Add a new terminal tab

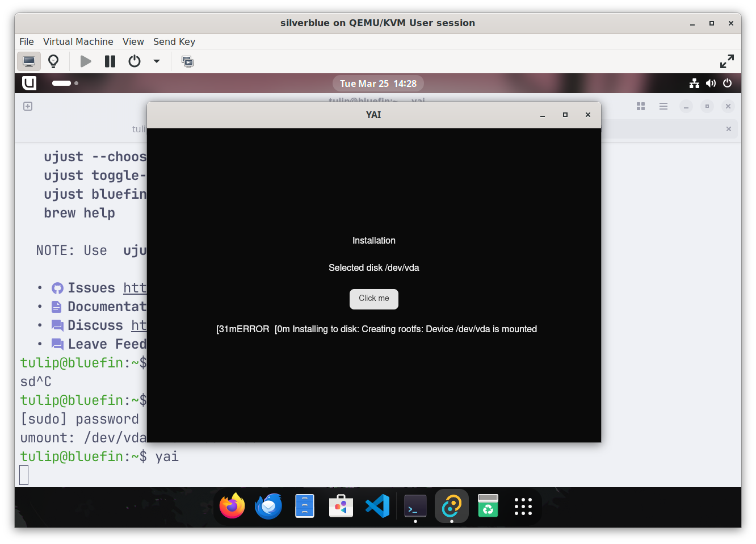[x=28, y=106]
